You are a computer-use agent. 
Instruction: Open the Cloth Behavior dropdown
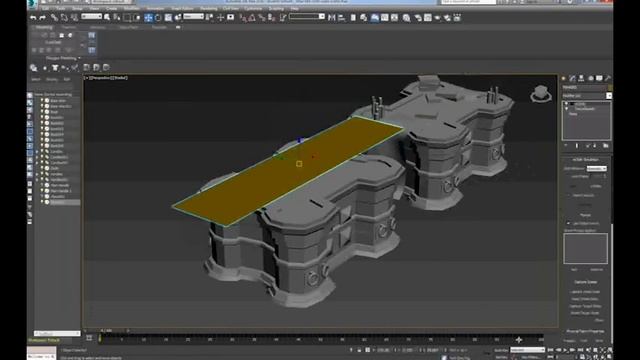[597, 168]
